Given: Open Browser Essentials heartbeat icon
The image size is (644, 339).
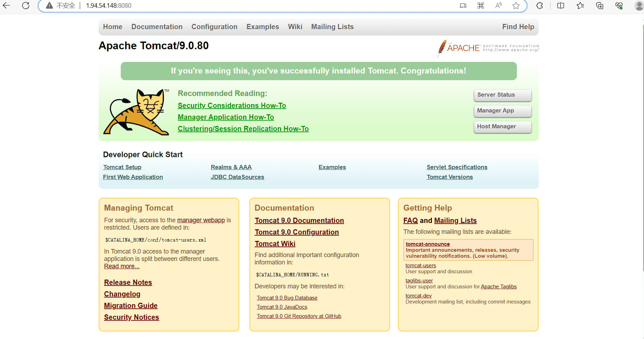Looking at the screenshot, I should (619, 6).
